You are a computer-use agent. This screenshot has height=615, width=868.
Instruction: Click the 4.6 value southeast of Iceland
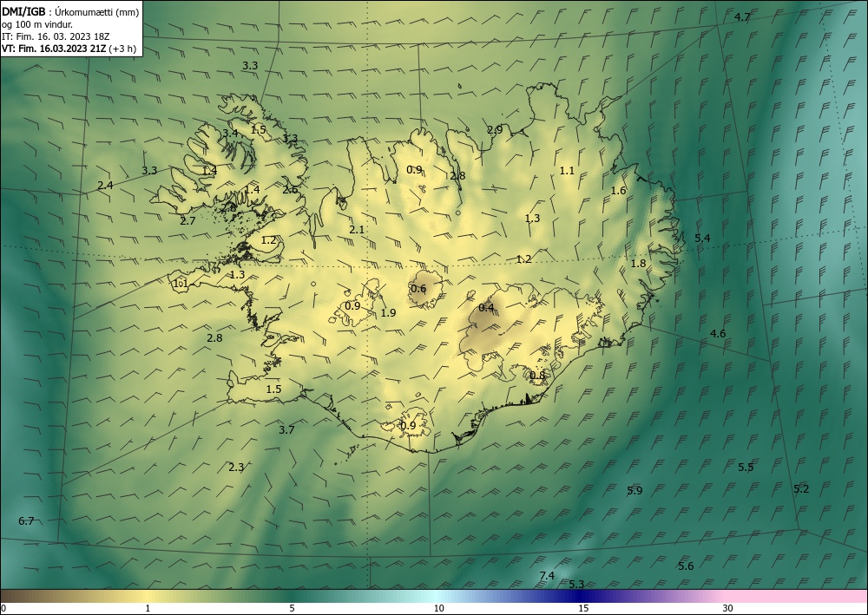pyautogui.click(x=718, y=333)
